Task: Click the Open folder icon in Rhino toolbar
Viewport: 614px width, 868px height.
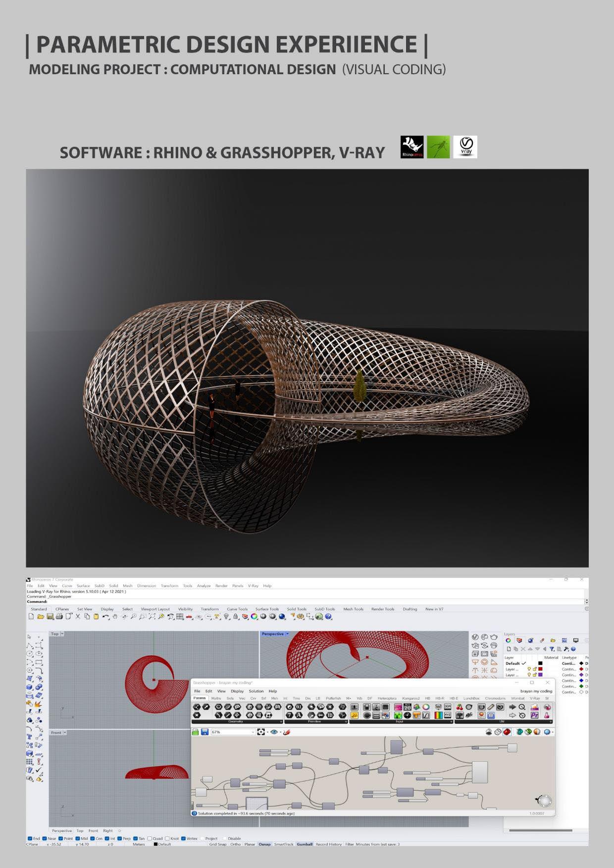Action: [41, 616]
